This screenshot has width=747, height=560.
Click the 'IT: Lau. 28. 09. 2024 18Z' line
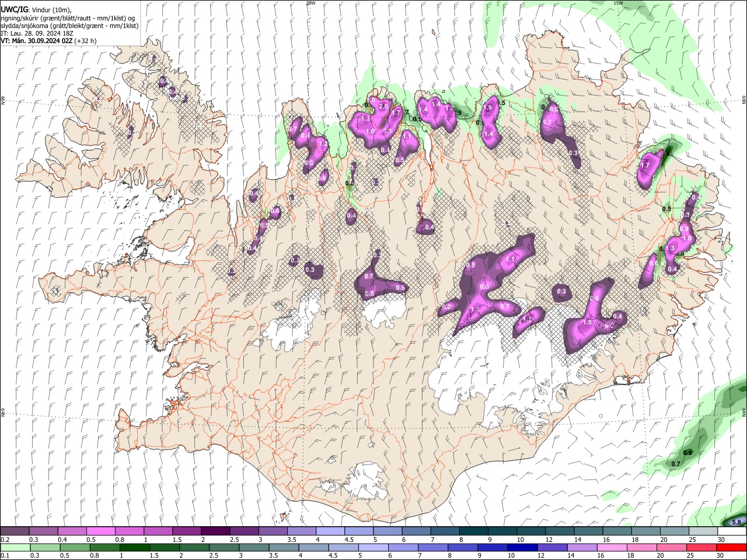tap(36, 33)
